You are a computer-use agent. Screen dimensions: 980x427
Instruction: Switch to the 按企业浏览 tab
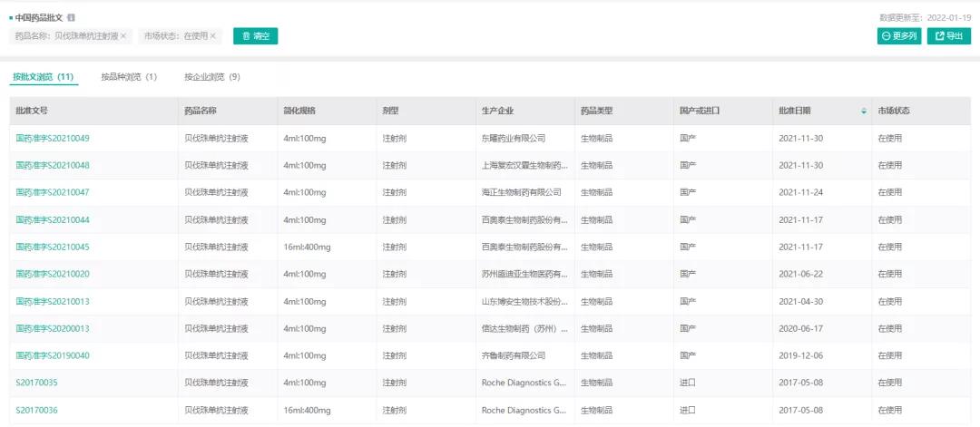click(x=211, y=77)
